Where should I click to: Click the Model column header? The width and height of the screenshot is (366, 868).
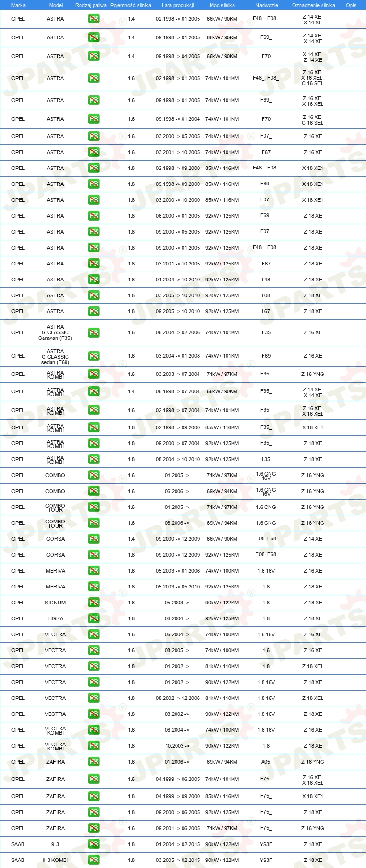[x=56, y=5]
